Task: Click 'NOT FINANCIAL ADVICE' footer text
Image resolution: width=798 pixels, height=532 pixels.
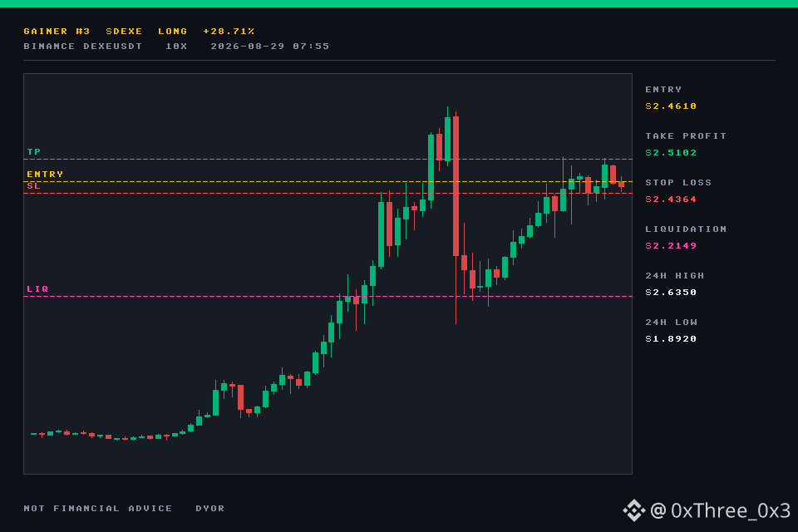Action: (x=98, y=509)
